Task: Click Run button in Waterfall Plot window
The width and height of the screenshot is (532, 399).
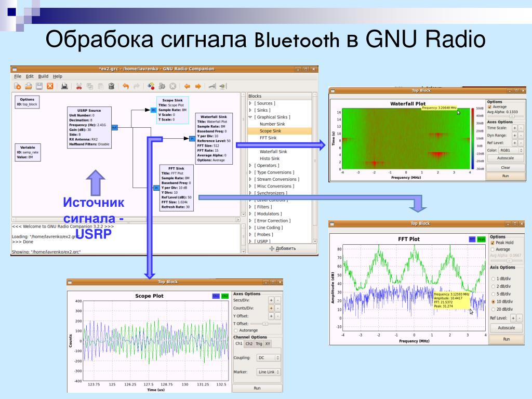Action: 506,176
